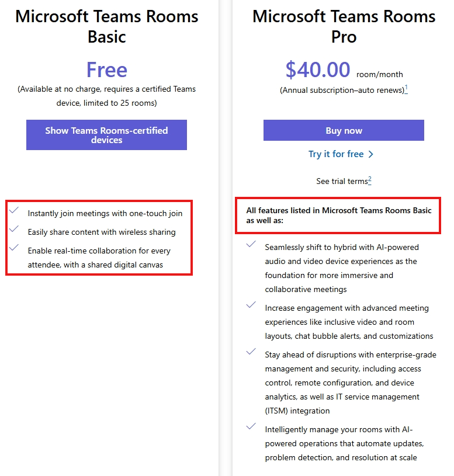Click the $40.00 price text
454x476 pixels.
click(x=318, y=70)
